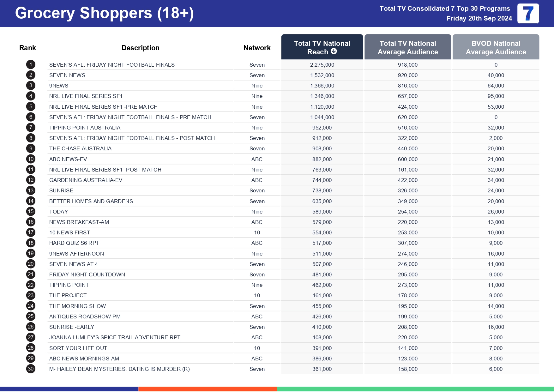The image size is (554, 392).
Task: Click the rank 10 circle badge
Action: tap(31, 159)
